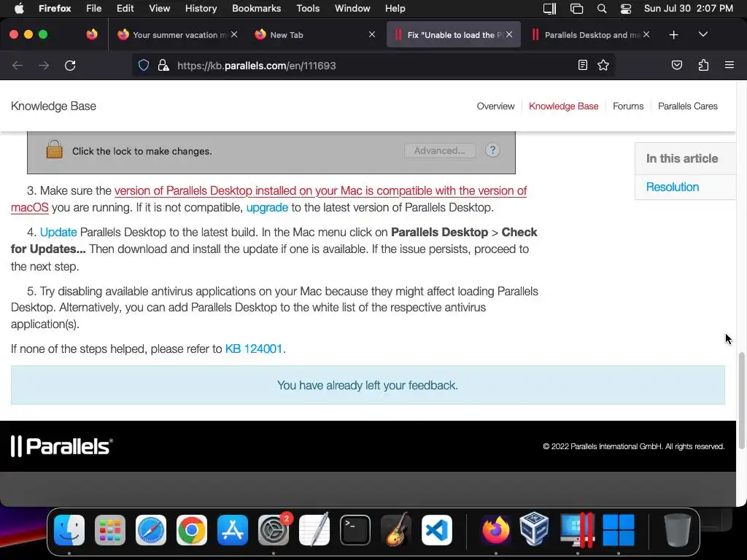Open the Save to Pocket icon
The image size is (747, 560).
click(x=676, y=65)
